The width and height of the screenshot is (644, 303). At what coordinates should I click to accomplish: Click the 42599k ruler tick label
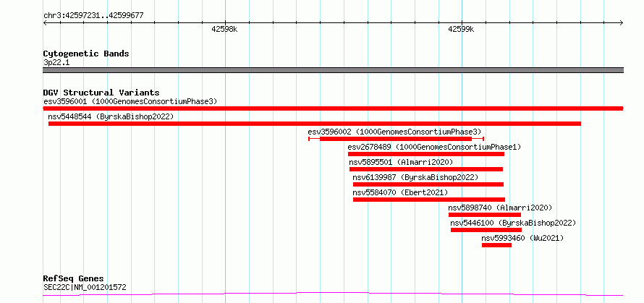point(461,29)
